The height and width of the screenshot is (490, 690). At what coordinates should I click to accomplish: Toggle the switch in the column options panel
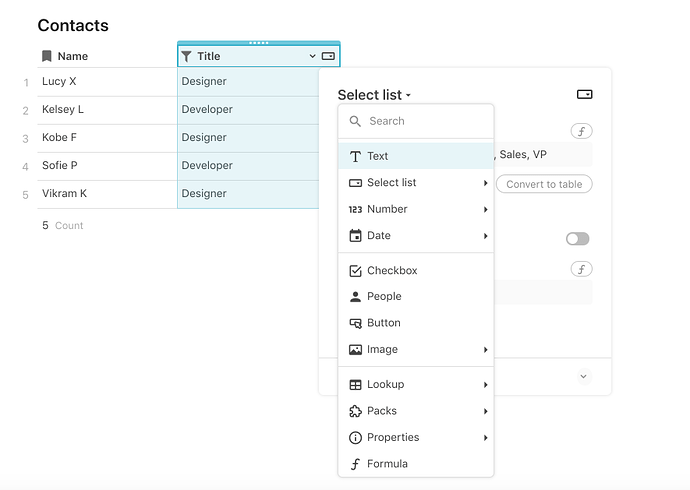point(577,239)
